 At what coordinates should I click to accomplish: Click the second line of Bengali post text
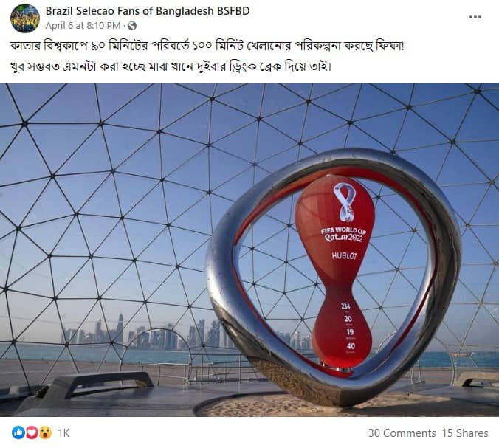(171, 67)
